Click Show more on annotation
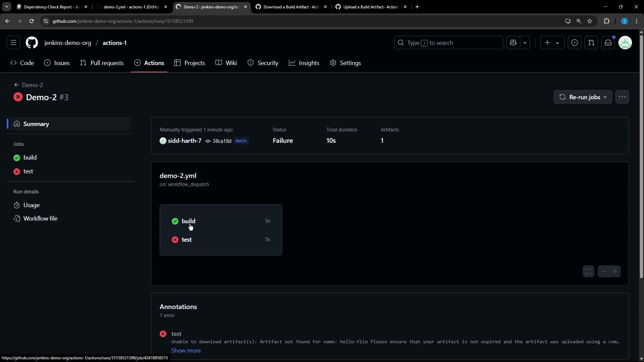The height and width of the screenshot is (362, 644). click(186, 351)
